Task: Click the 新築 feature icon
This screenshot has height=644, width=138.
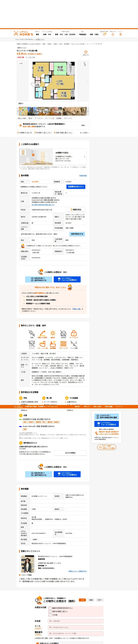Action: tap(32, 334)
